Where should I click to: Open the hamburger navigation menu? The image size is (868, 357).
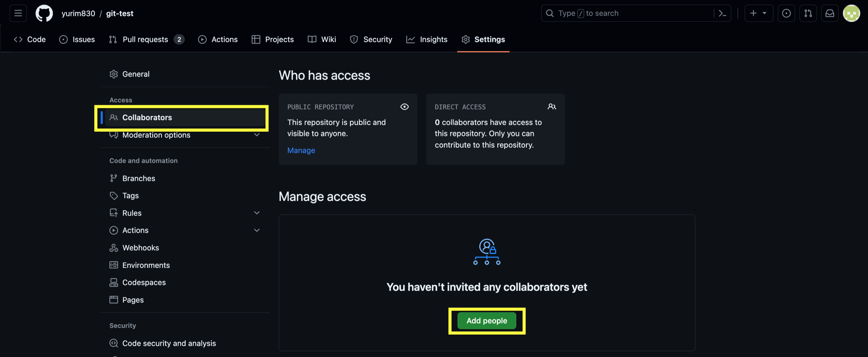point(18,14)
